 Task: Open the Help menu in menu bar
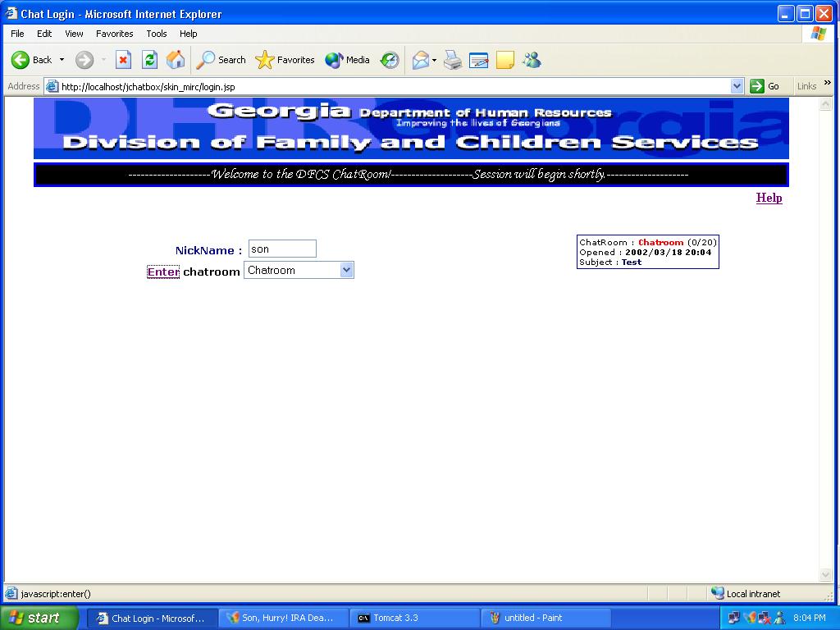point(188,34)
